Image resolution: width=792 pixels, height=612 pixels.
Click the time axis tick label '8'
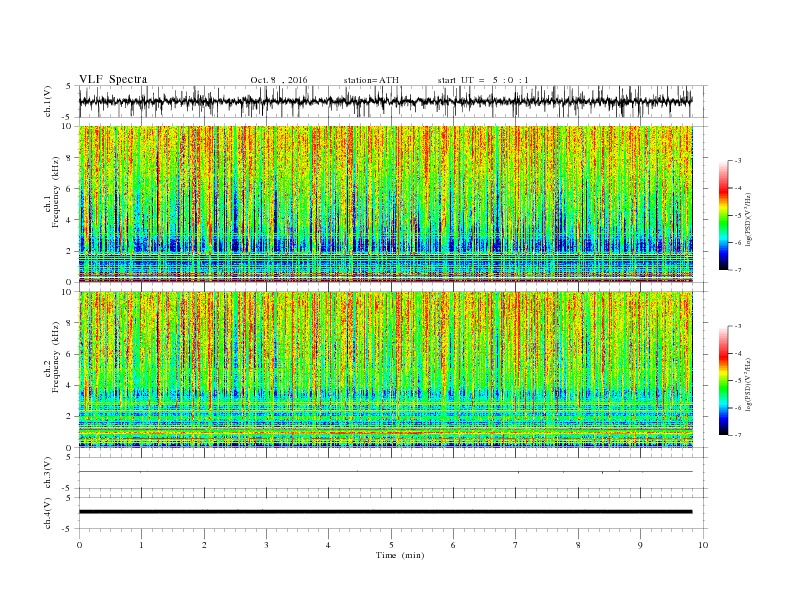click(578, 545)
